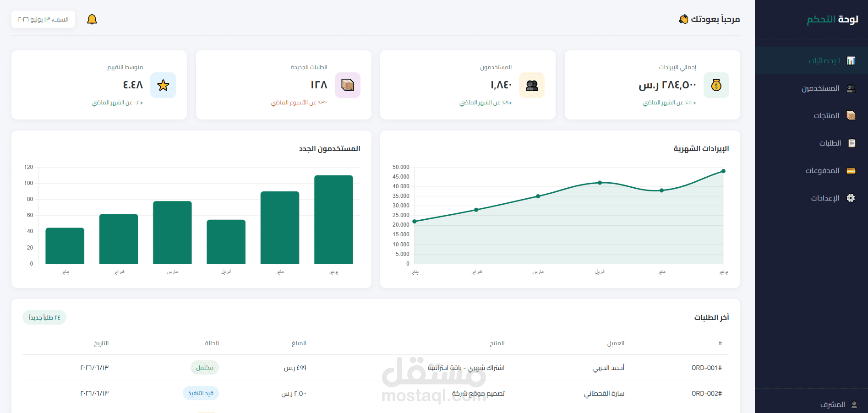Click the المنتج column header

[x=497, y=343]
